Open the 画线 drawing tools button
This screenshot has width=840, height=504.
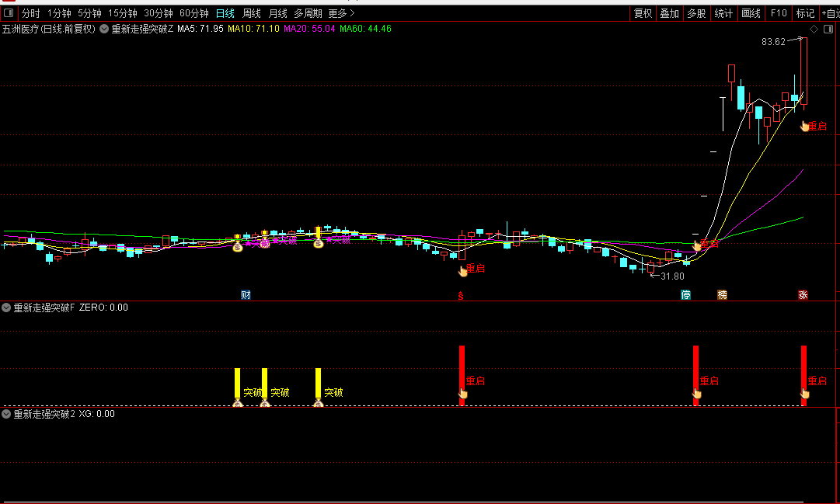751,13
